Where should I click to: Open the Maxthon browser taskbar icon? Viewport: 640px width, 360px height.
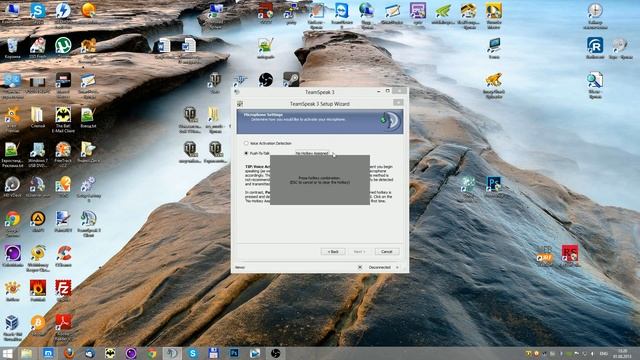[x=48, y=353]
